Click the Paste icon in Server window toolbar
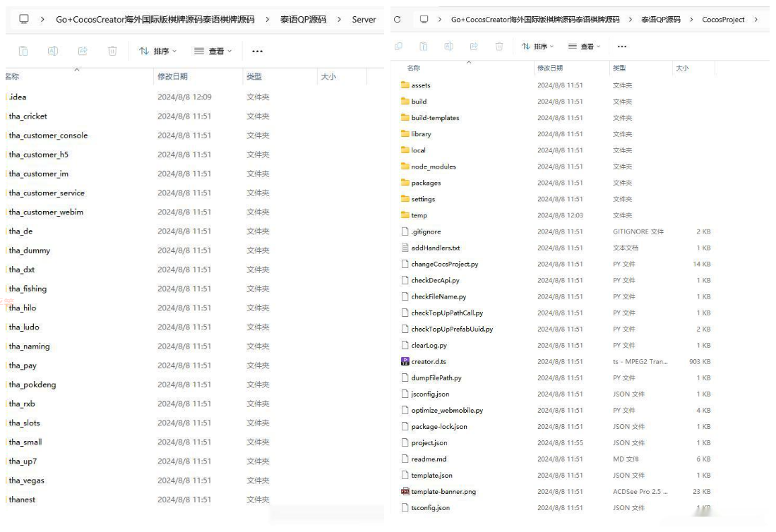Screen dimensions: 776x532 coord(23,51)
